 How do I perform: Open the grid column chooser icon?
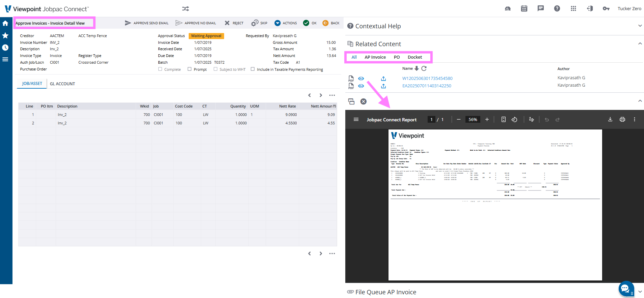334,106
